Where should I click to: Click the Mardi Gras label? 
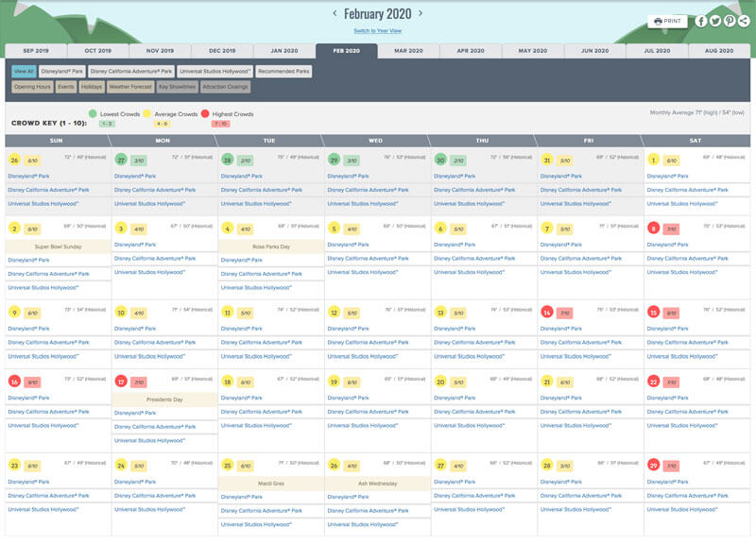tap(271, 484)
